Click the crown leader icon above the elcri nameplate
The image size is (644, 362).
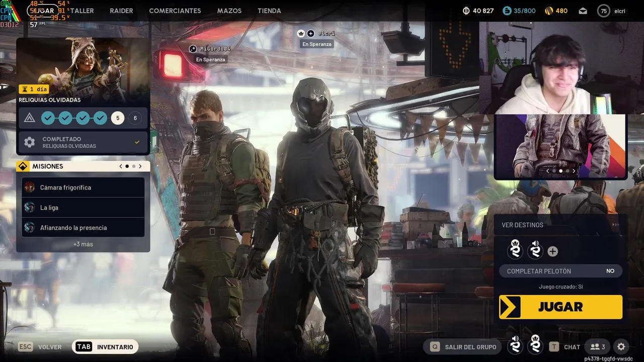301,33
